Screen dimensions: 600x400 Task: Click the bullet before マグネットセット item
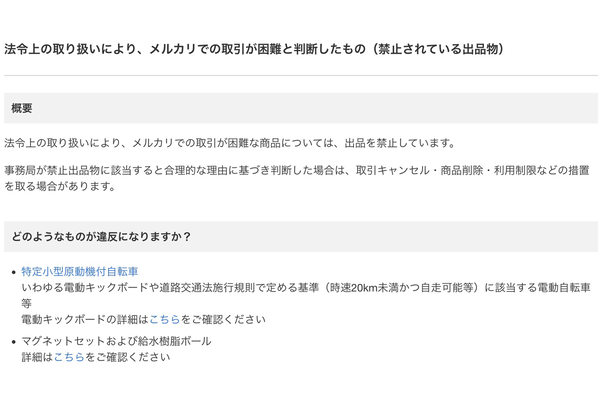[10, 341]
